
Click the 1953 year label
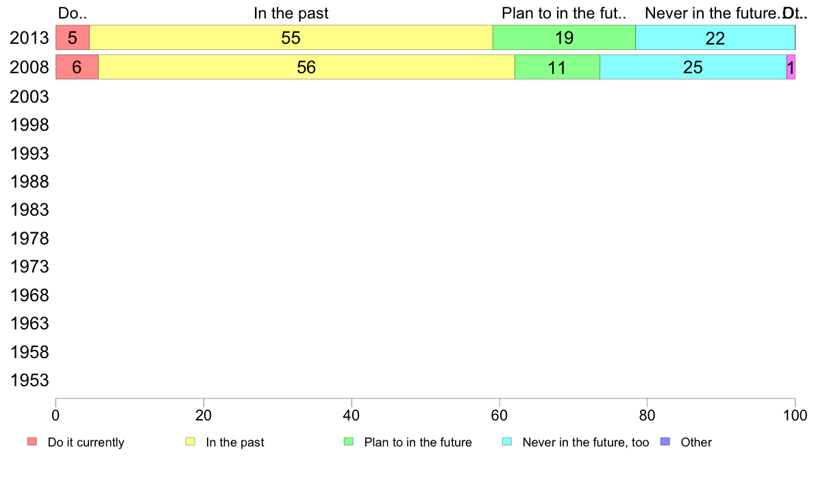pyautogui.click(x=29, y=380)
